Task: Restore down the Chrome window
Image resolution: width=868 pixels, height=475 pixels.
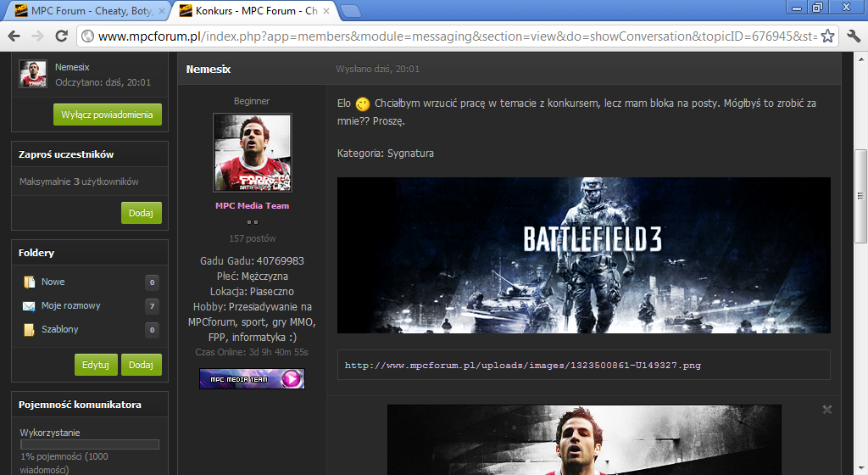Action: click(818, 8)
